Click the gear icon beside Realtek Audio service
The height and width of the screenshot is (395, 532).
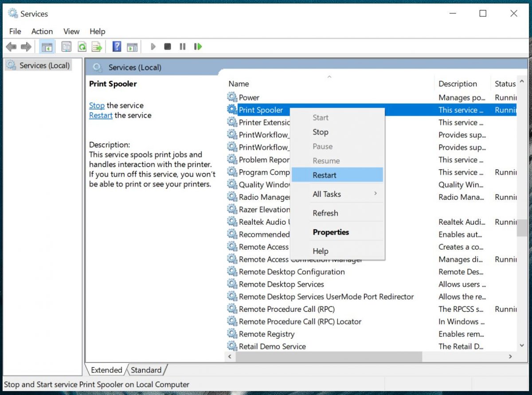point(232,221)
